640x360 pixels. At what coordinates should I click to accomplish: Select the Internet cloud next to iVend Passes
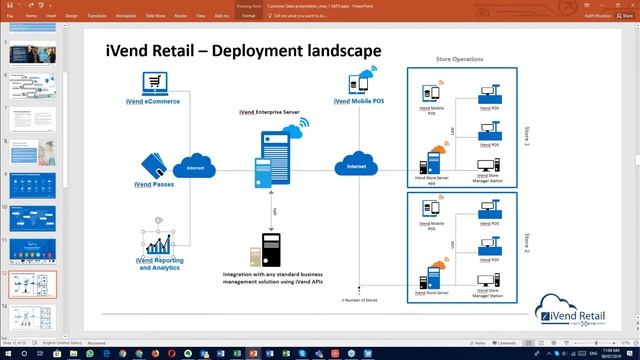point(194,166)
